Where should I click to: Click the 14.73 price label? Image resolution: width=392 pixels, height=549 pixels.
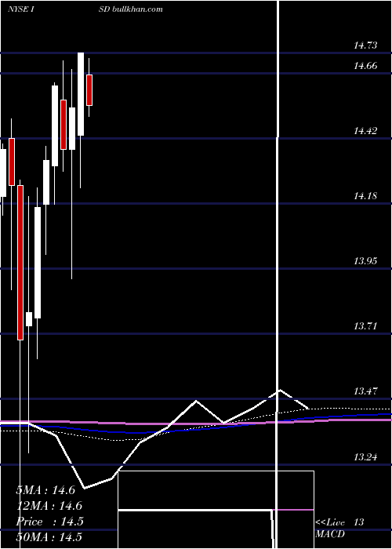365,45
